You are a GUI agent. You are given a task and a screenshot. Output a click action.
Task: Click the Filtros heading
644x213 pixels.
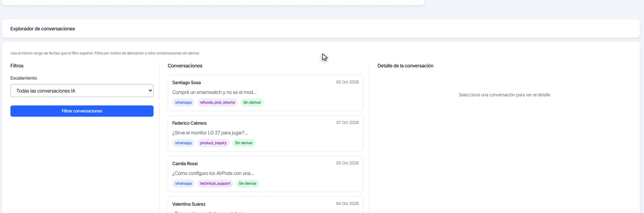click(x=17, y=66)
